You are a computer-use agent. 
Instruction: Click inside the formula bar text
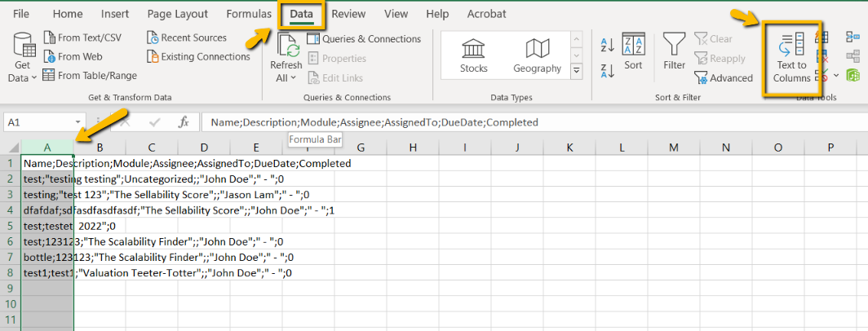(374, 122)
